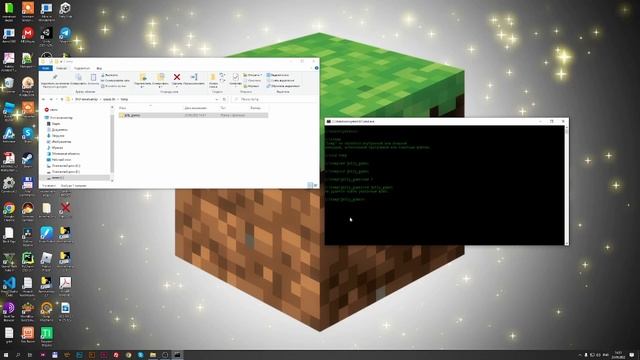Open the blue File tab in Explorer
The width and height of the screenshot is (640, 360).
46,68
